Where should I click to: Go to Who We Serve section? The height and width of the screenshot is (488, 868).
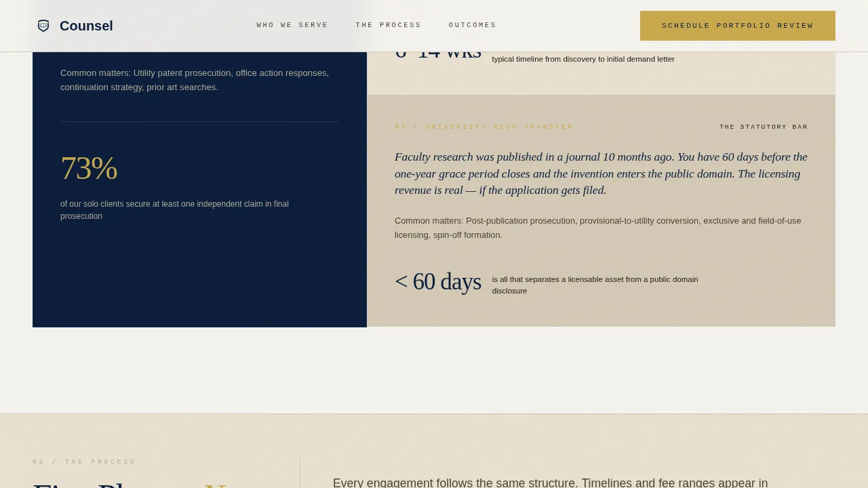tap(292, 25)
